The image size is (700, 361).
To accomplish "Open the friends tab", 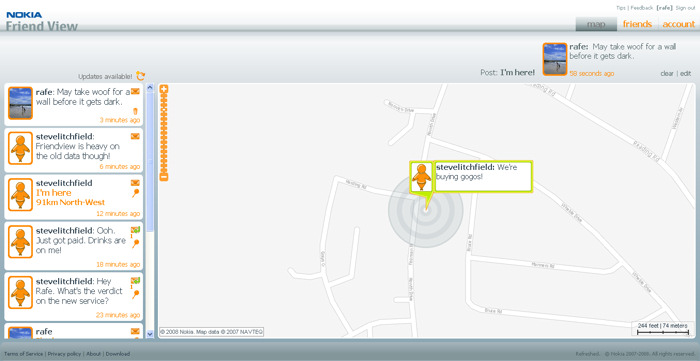I will [x=637, y=24].
